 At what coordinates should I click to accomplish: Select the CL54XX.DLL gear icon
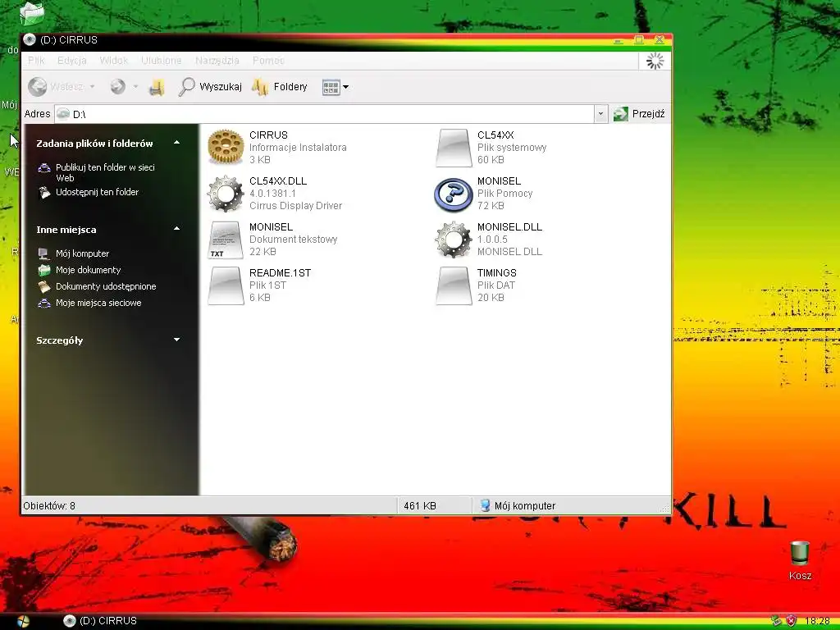(x=226, y=194)
